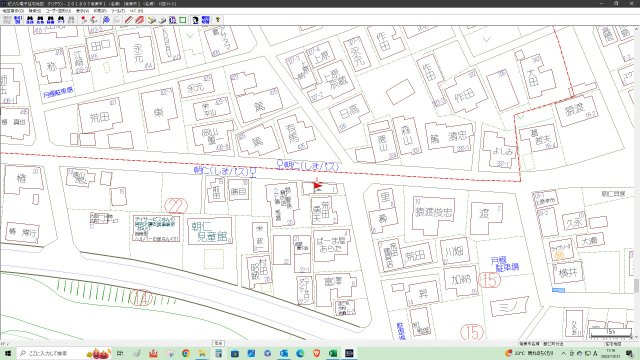Open Google Chrome from the taskbar
This screenshot has height=360, width=640.
click(x=186, y=353)
